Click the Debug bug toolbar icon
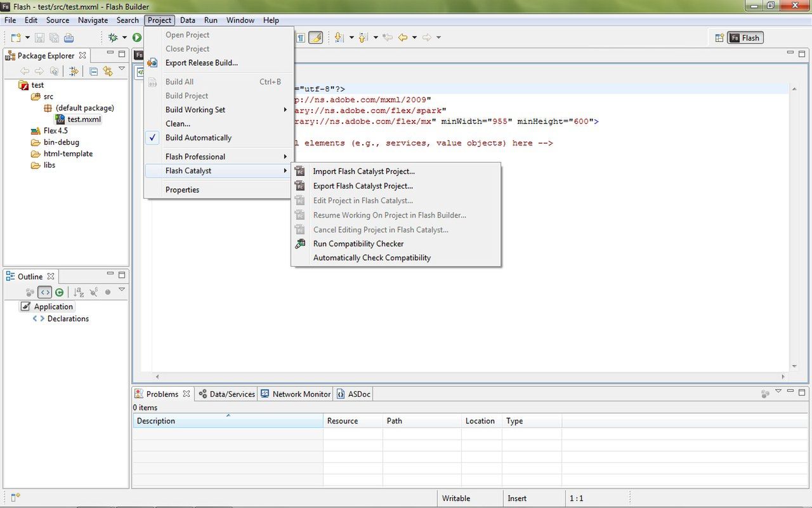The image size is (812, 508). coord(114,37)
